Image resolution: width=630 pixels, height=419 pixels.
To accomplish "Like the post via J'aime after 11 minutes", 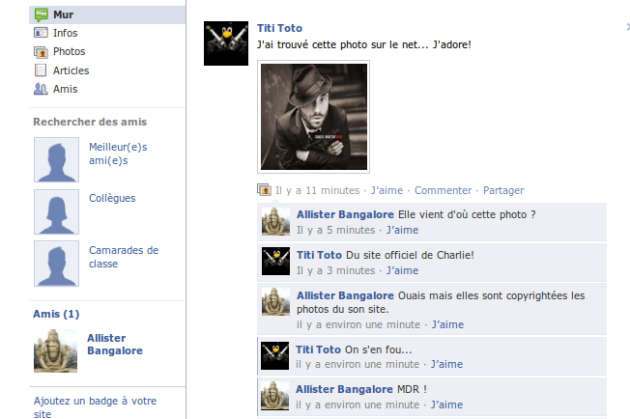I will [x=387, y=190].
